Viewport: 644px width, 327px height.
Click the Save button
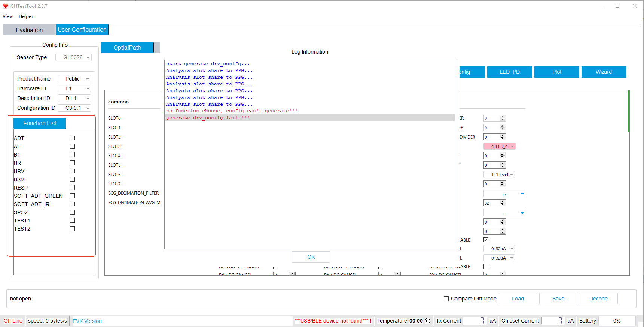[x=558, y=299]
